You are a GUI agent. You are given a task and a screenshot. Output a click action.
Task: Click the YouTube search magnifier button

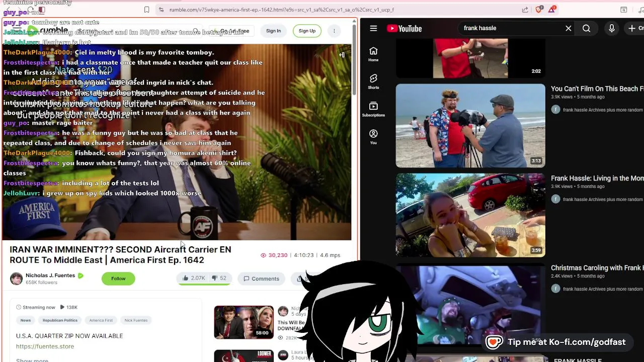[x=587, y=29]
